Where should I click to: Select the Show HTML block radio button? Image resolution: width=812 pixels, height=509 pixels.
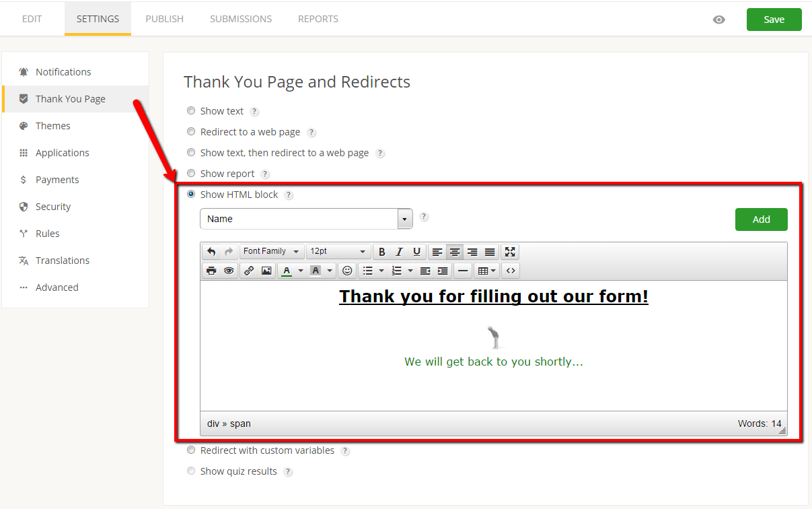191,194
